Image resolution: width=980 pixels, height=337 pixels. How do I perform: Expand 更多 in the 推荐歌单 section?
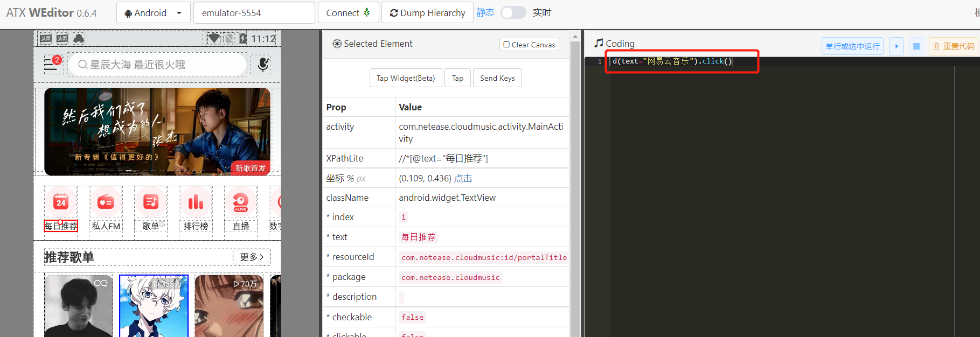[x=252, y=257]
